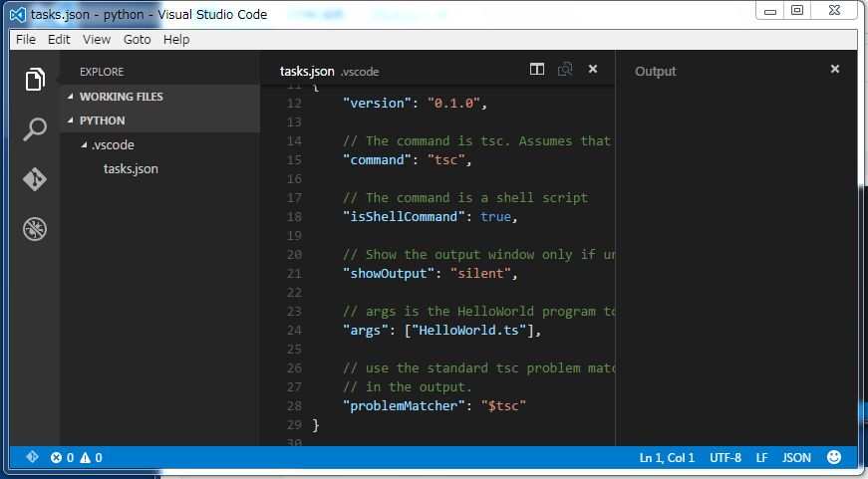Open the View menu
Image resolution: width=868 pixels, height=479 pixels.
point(97,39)
